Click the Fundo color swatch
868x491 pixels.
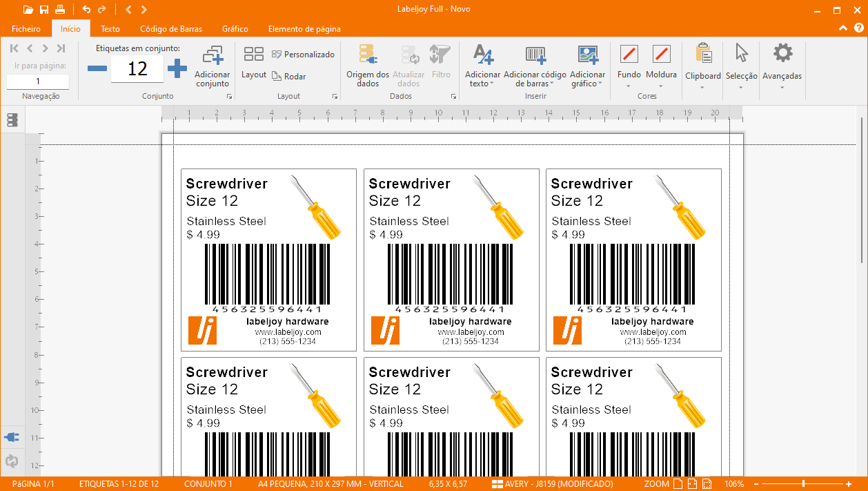click(629, 54)
